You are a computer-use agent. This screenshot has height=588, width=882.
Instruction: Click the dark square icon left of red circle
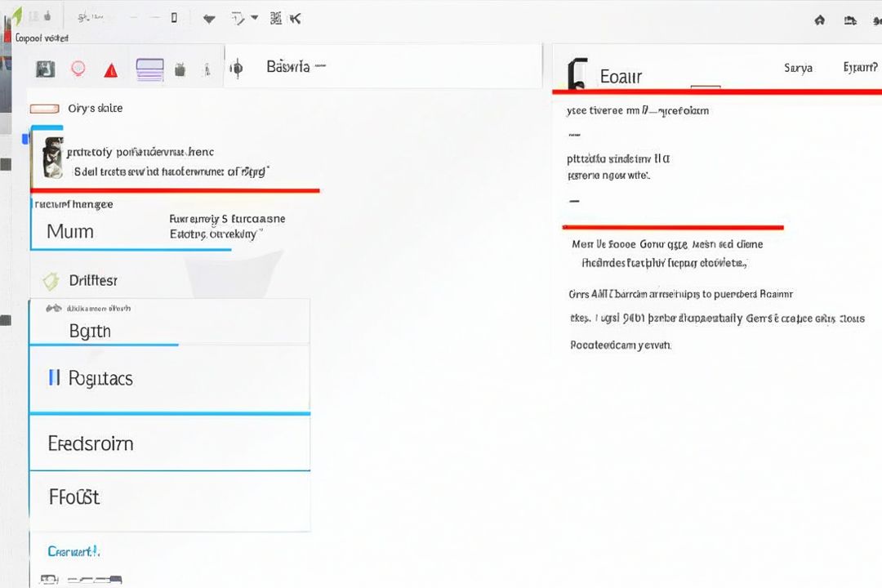(x=46, y=69)
